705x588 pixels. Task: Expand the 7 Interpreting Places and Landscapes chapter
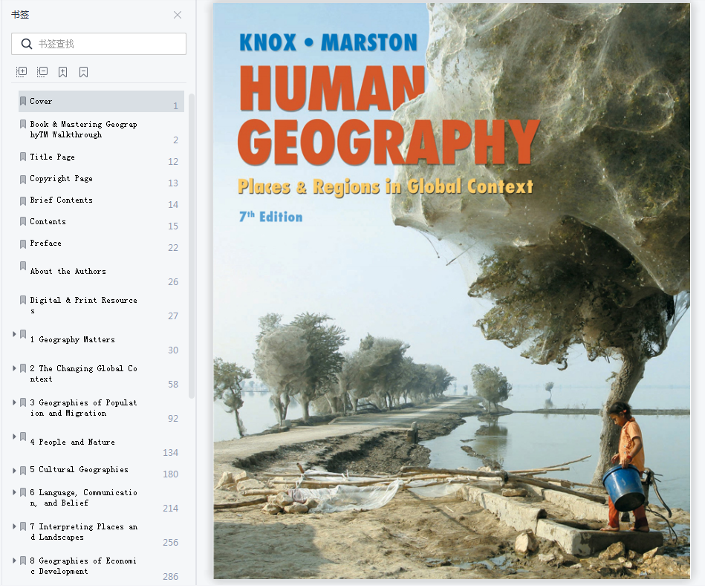point(14,526)
